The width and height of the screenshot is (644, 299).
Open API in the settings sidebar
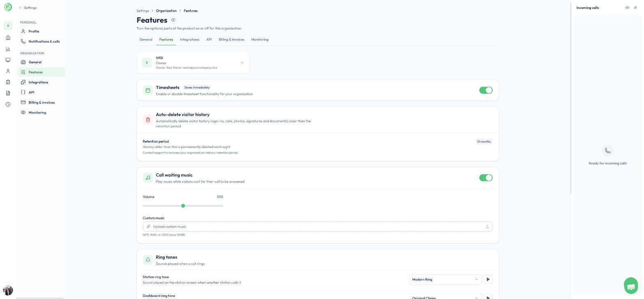(41, 93)
